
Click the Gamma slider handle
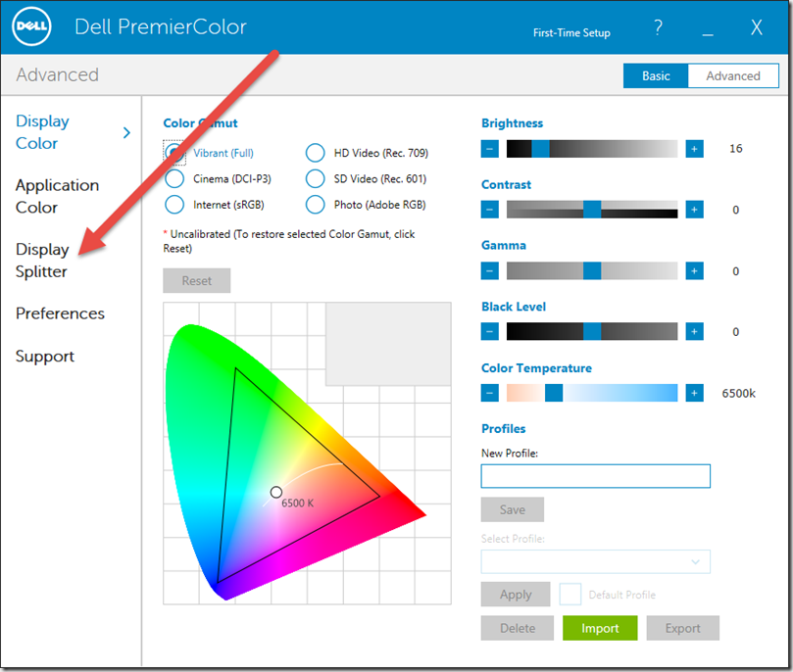592,270
